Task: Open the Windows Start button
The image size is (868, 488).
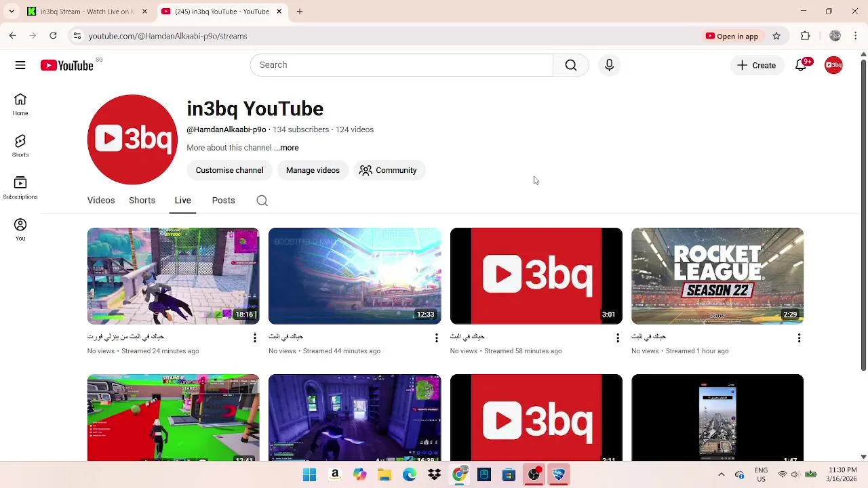Action: [x=309, y=474]
